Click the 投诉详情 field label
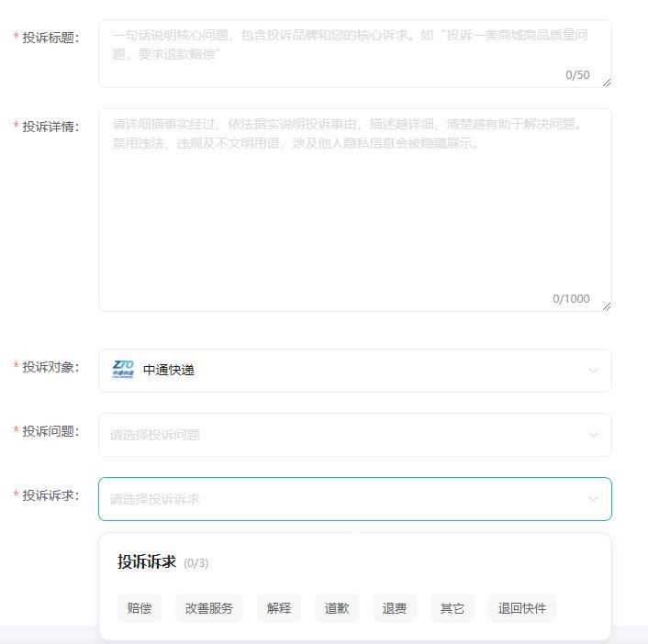This screenshot has height=644, width=648. [x=50, y=127]
